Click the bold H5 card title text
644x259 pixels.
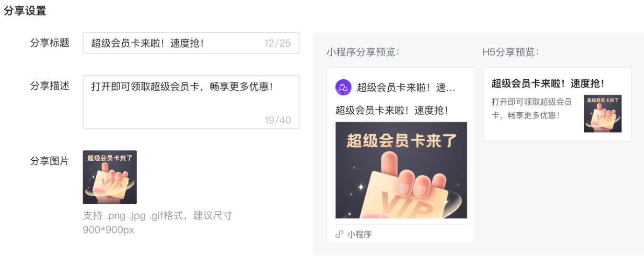coord(548,83)
